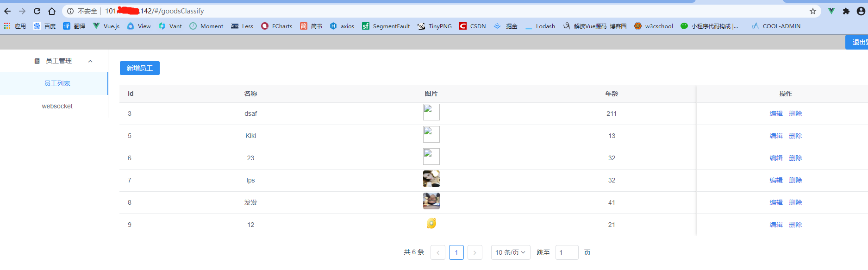Open the Vant bookmark
The image size is (868, 270).
[x=170, y=26]
